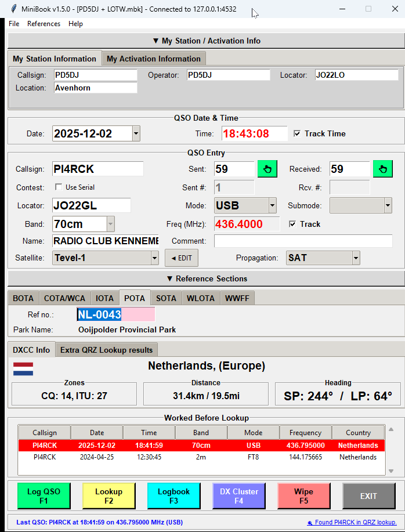Collapse the My Station / Activation Info section
Image resolution: width=405 pixels, height=532 pixels.
[206, 41]
